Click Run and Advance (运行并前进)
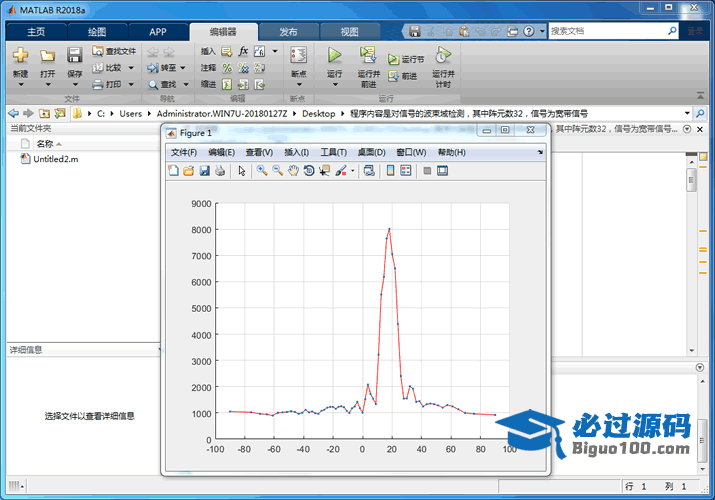The height and width of the screenshot is (500, 715). pyautogui.click(x=368, y=67)
